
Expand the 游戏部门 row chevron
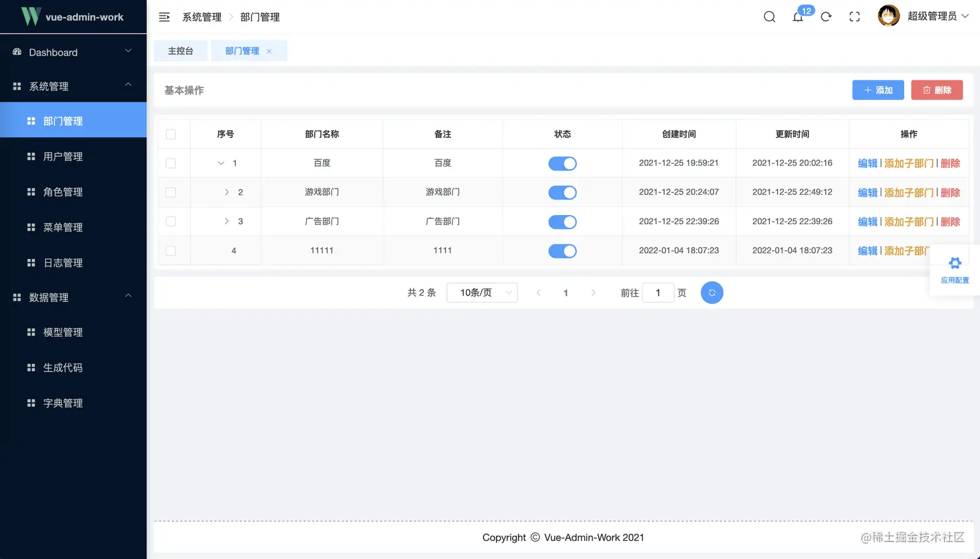coord(226,192)
